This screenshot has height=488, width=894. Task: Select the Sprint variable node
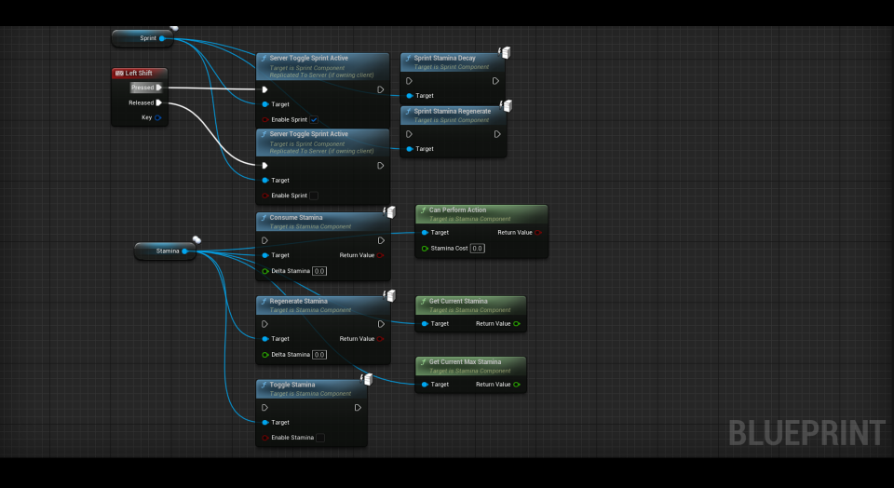point(143,38)
